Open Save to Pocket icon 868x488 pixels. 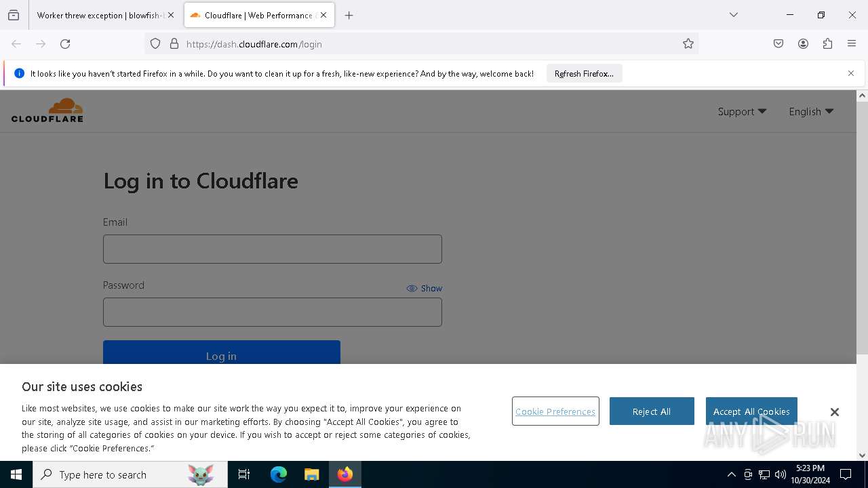[x=778, y=44]
